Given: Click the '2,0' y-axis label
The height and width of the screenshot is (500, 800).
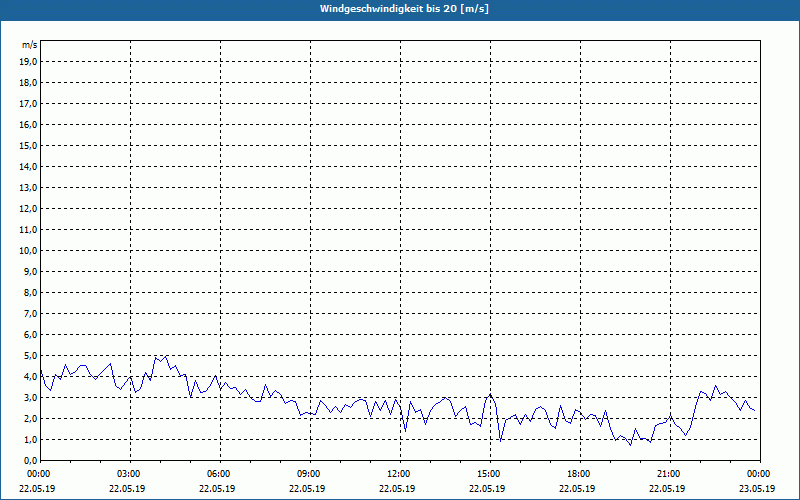Looking at the screenshot, I should (x=30, y=418).
